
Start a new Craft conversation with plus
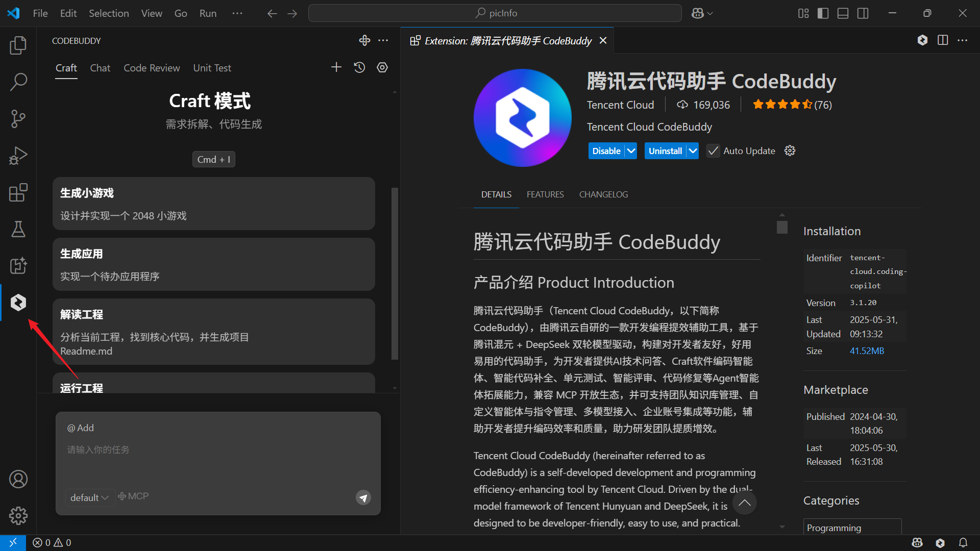(336, 67)
